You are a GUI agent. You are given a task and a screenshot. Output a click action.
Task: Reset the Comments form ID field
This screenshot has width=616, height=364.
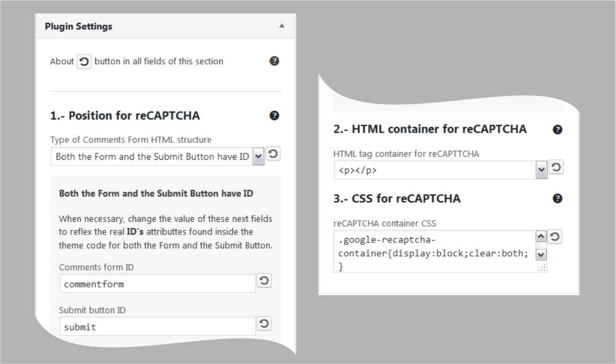point(264,281)
